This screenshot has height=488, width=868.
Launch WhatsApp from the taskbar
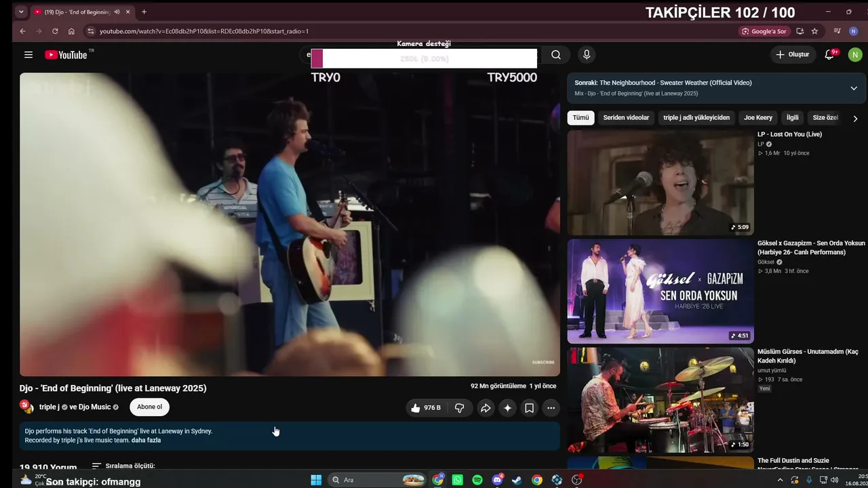tap(458, 480)
